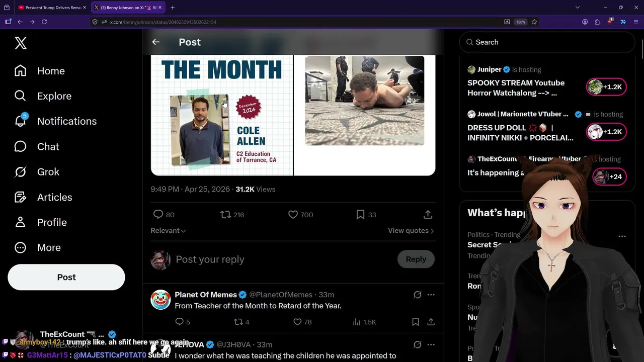Open Grok from the sidebar
The height and width of the screenshot is (362, 644).
click(37, 172)
